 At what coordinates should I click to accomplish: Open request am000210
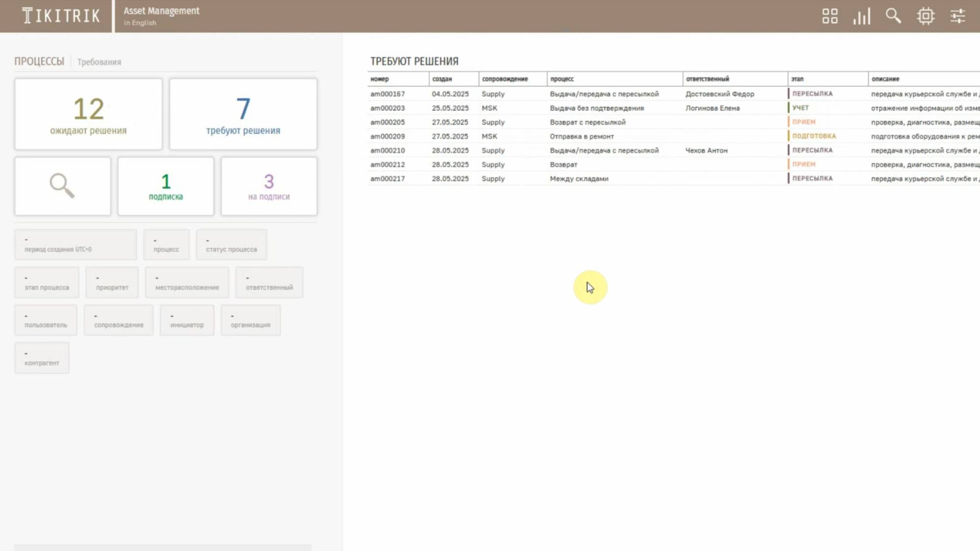click(x=387, y=150)
